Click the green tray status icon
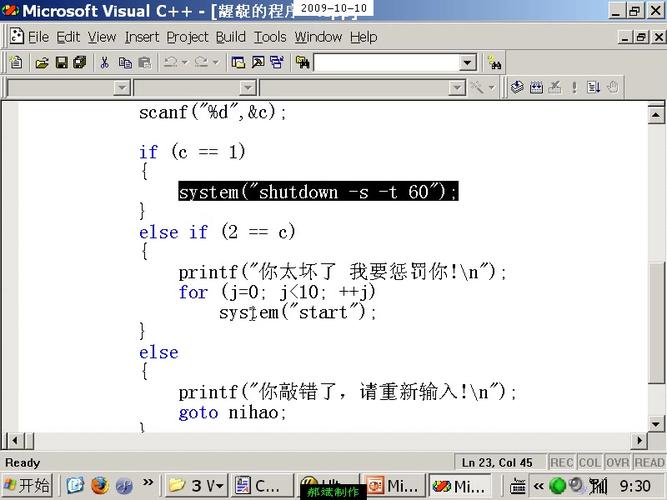The image size is (667, 500). (x=558, y=485)
